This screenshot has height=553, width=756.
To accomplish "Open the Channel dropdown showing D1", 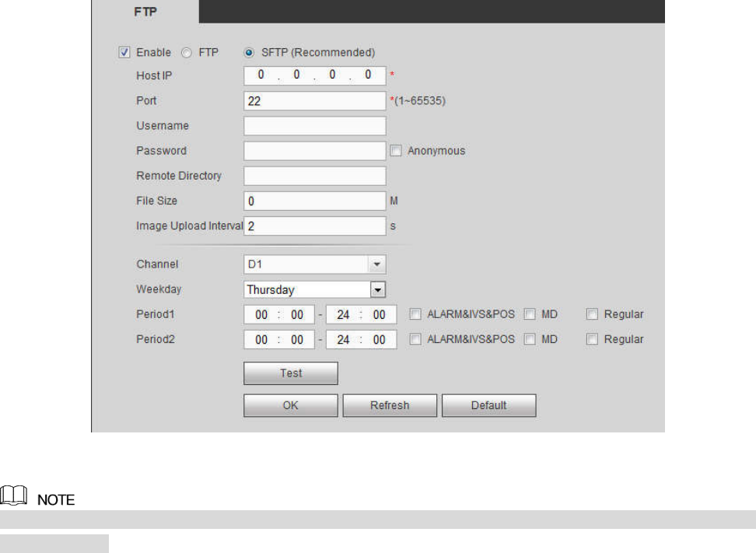I will tap(315, 264).
